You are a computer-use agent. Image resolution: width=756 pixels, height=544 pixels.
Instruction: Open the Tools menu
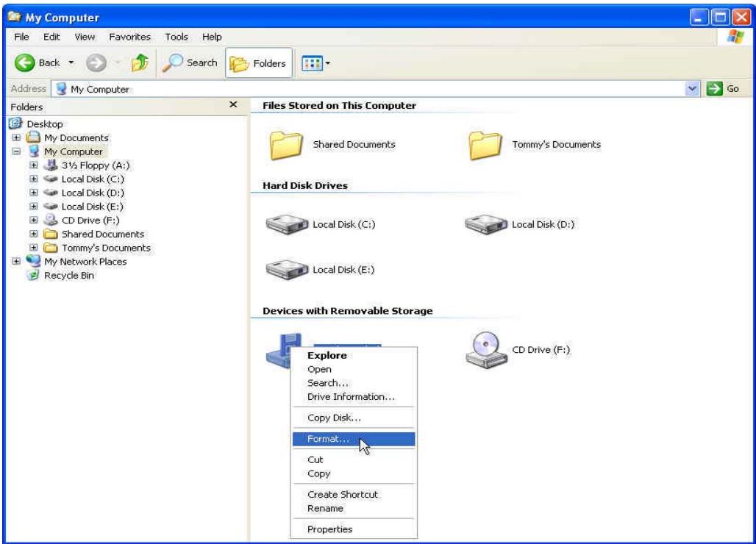(x=176, y=37)
